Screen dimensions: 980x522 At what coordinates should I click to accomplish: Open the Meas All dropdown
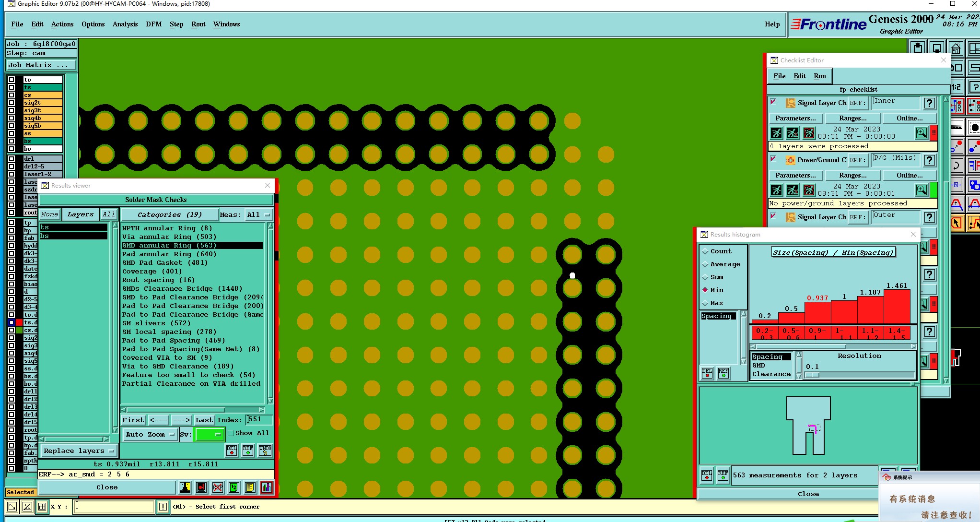click(x=258, y=214)
